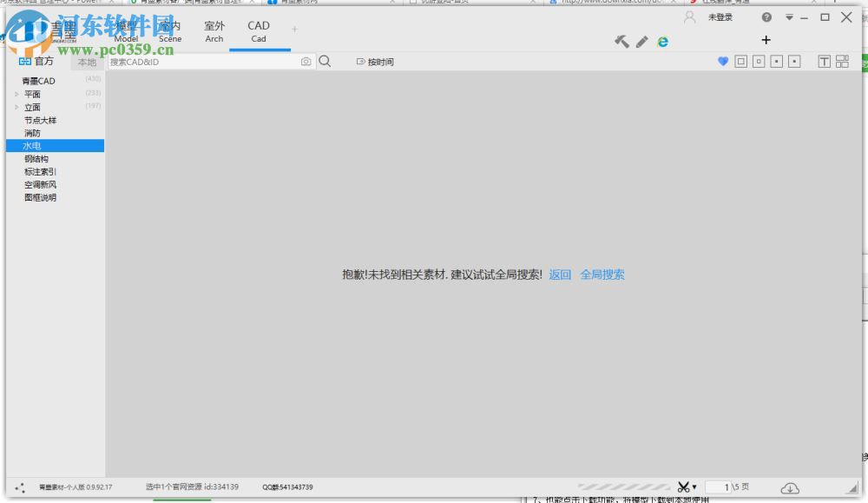Image resolution: width=868 pixels, height=503 pixels.
Task: Toggle the T text label display icon
Action: [823, 62]
